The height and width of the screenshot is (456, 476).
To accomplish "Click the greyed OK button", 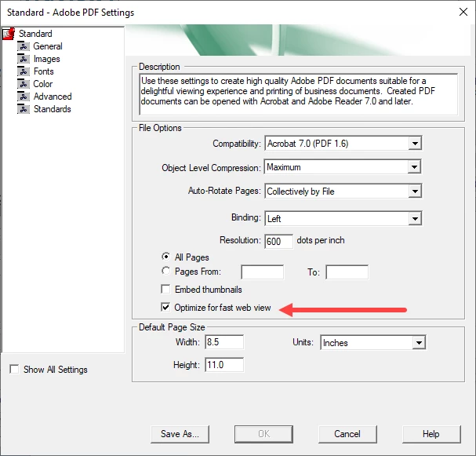I will [x=263, y=434].
